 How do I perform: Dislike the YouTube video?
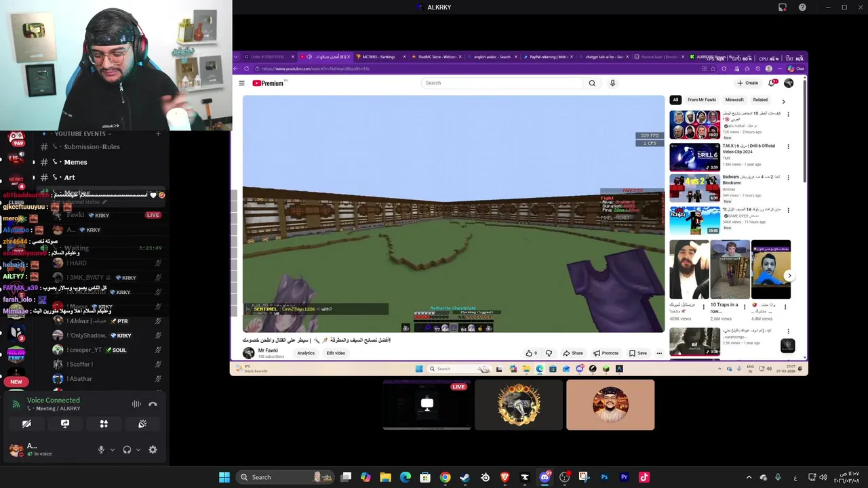tap(549, 353)
